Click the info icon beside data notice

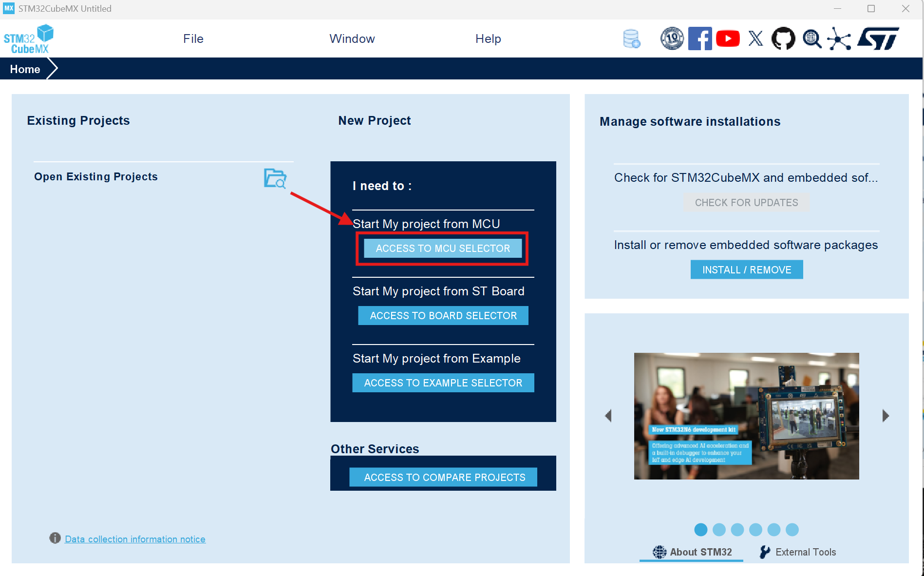click(55, 538)
